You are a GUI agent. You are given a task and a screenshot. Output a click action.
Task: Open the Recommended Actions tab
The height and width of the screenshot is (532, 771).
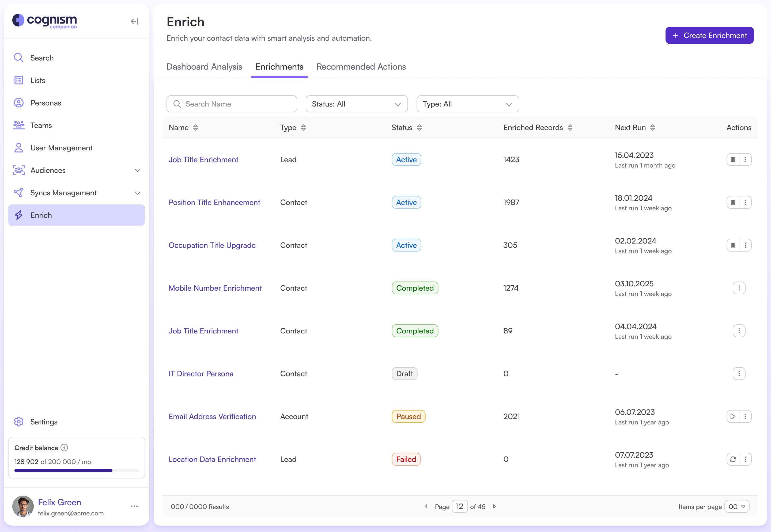click(x=361, y=67)
